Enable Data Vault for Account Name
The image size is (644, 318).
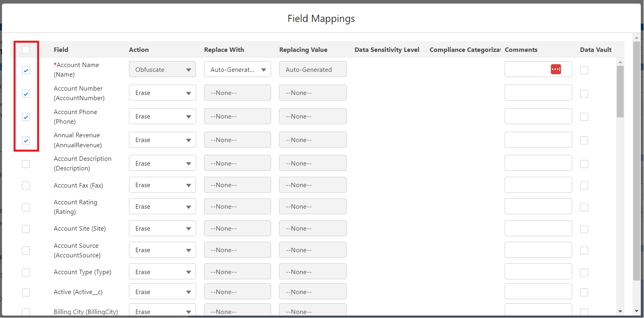pos(584,70)
